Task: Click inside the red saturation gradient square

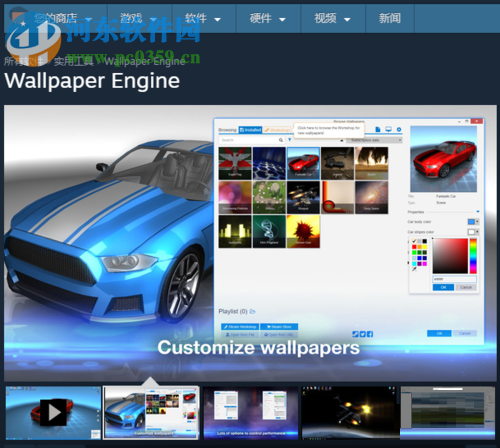Action: [450, 256]
